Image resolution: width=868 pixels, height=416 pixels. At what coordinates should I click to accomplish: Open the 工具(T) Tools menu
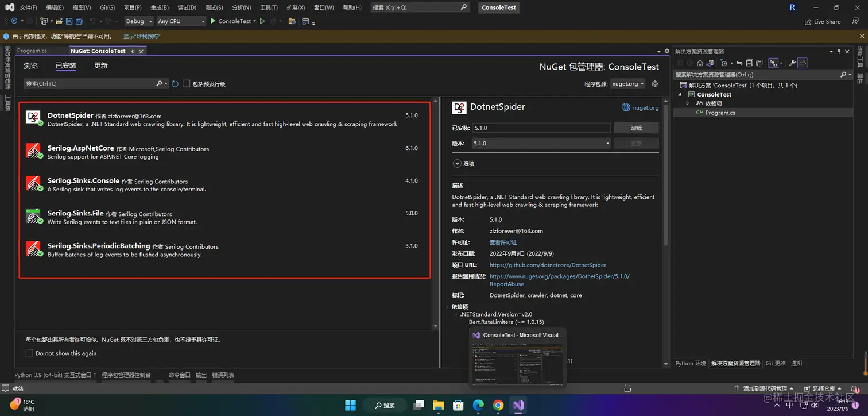268,7
